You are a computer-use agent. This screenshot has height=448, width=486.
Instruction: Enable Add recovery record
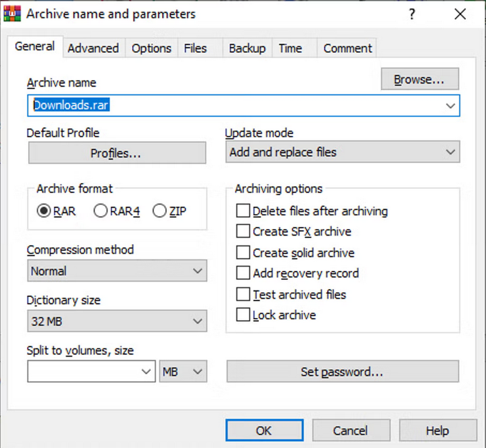click(297, 273)
